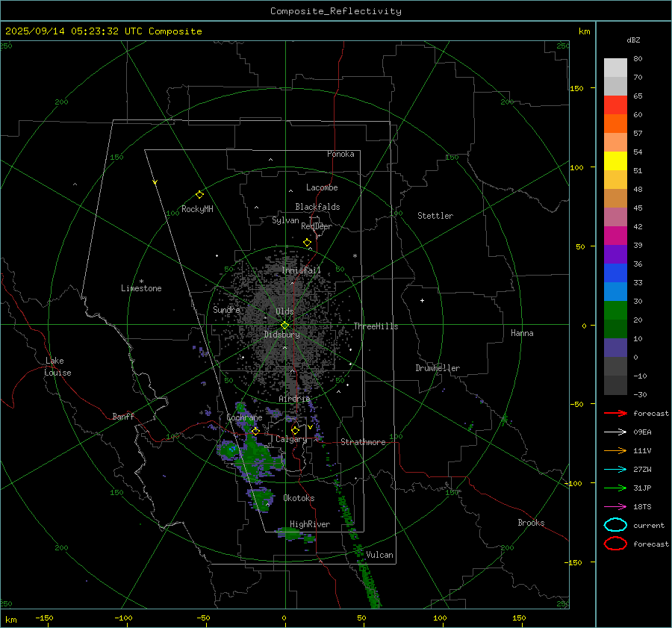Click the Calgary city label
The image size is (672, 628).
(291, 439)
